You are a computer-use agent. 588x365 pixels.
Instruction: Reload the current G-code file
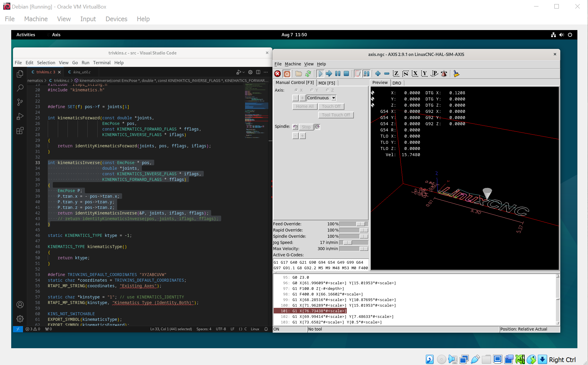point(308,74)
